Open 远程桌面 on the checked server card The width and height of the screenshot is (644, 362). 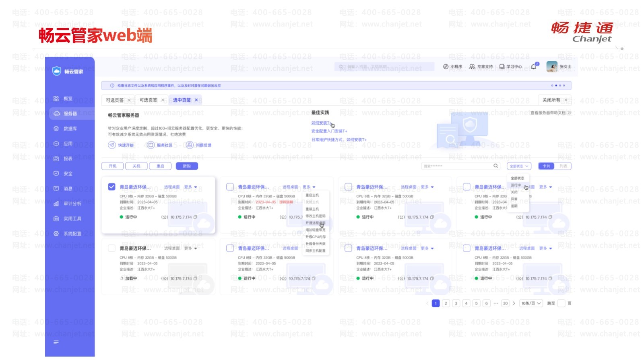tap(172, 187)
